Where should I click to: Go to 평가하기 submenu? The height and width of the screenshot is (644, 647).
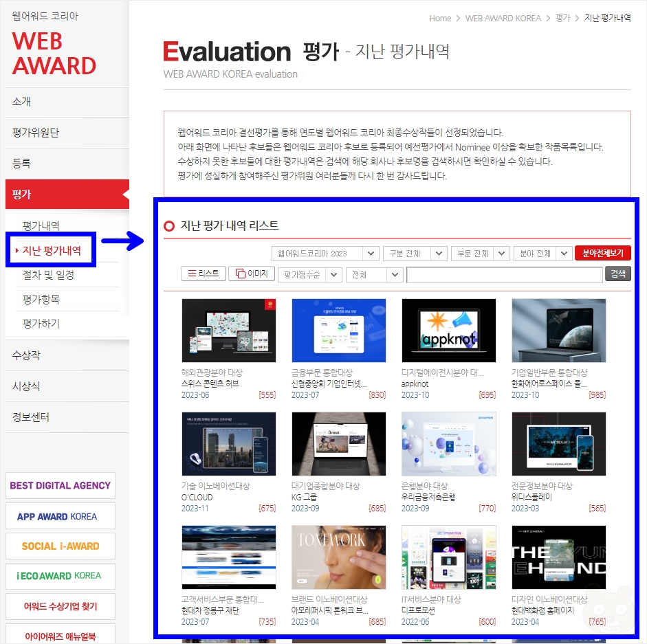[x=41, y=324]
